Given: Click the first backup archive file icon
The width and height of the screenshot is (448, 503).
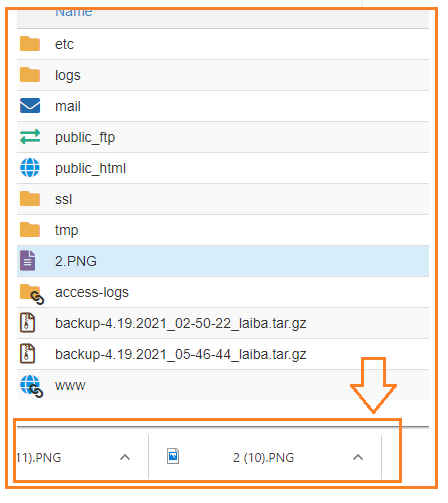Looking at the screenshot, I should (x=27, y=323).
